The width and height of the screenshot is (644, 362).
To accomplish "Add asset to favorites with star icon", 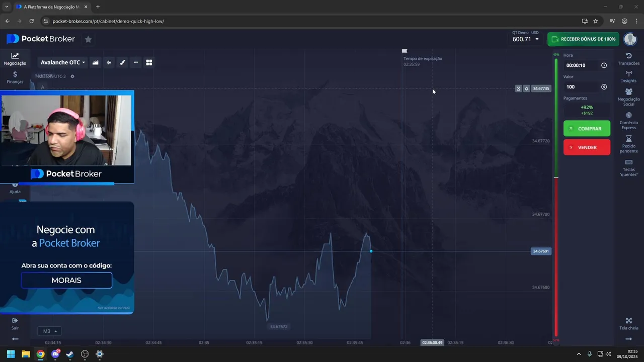I will (x=88, y=39).
